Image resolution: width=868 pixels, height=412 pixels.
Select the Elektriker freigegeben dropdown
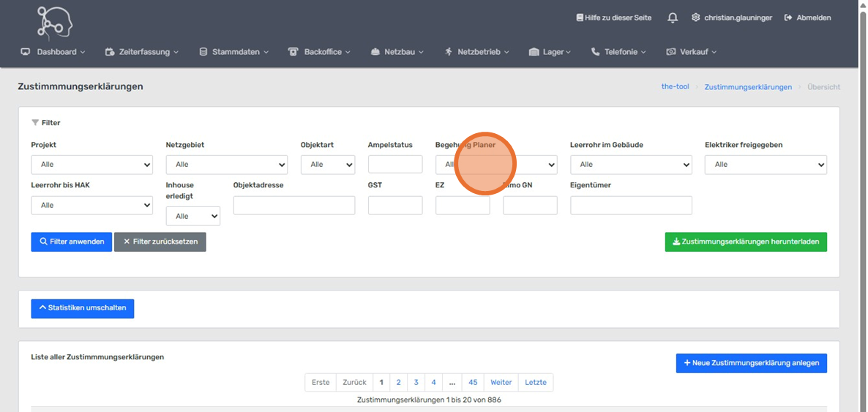pyautogui.click(x=765, y=165)
